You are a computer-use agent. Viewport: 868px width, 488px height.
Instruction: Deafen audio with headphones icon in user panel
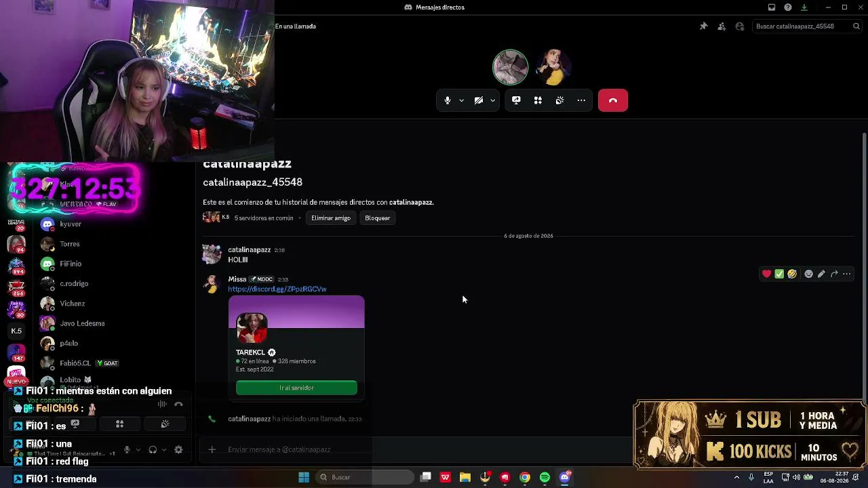click(153, 449)
